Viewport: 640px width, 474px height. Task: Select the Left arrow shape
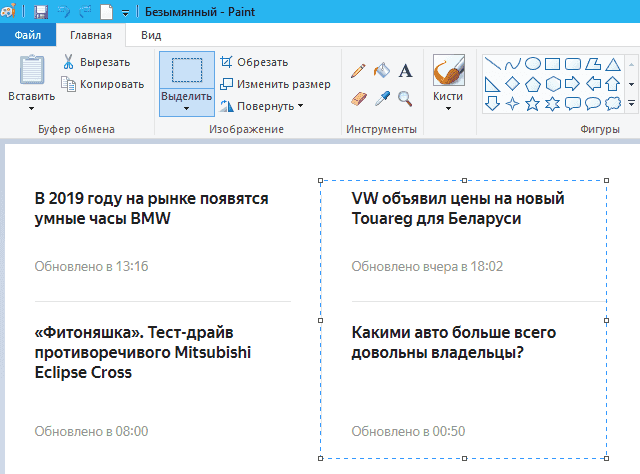tap(593, 84)
